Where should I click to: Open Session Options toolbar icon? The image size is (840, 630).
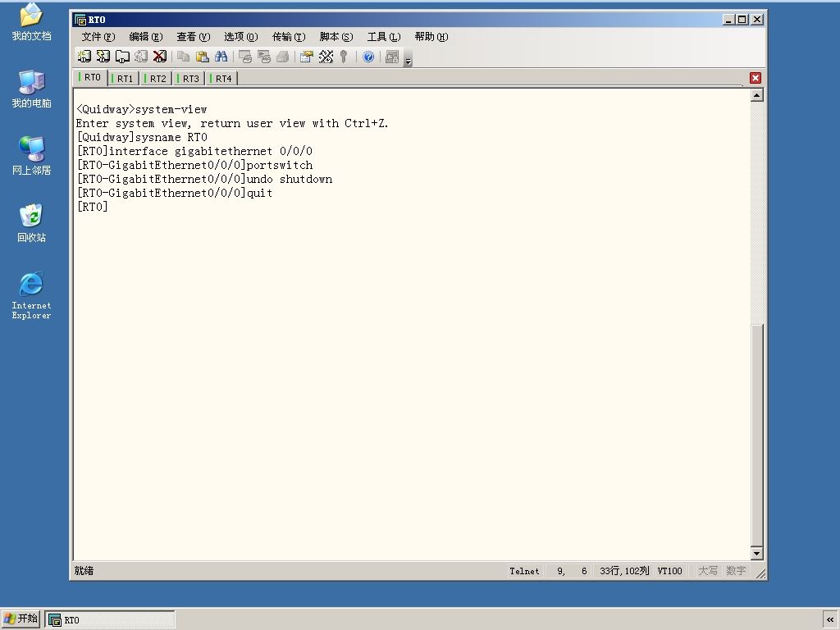click(307, 57)
